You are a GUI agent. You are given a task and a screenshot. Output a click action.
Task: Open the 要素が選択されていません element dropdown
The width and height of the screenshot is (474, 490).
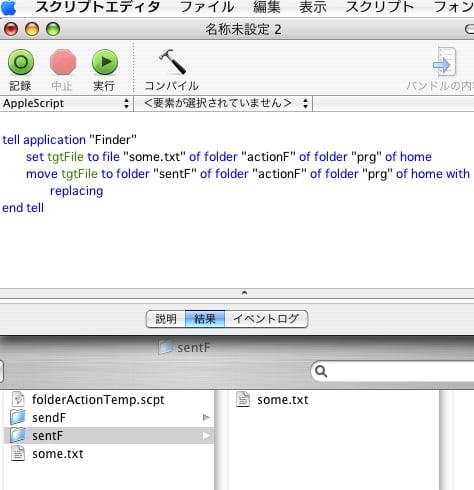(x=223, y=103)
